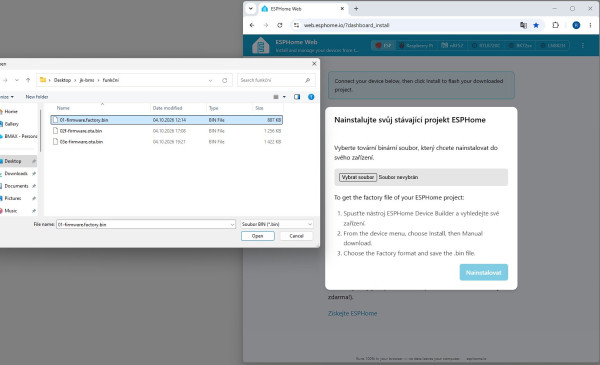Select Desktop in navigation pane
600x365 pixels.
(13, 161)
